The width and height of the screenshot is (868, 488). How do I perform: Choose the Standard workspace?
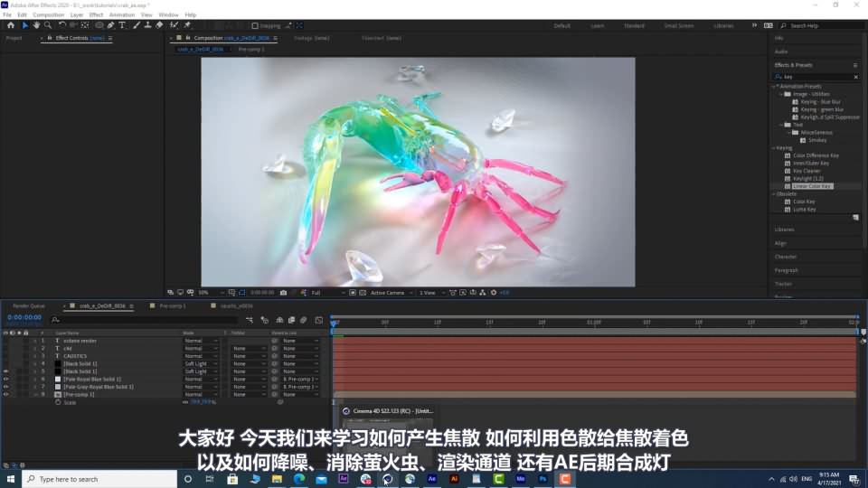634,25
